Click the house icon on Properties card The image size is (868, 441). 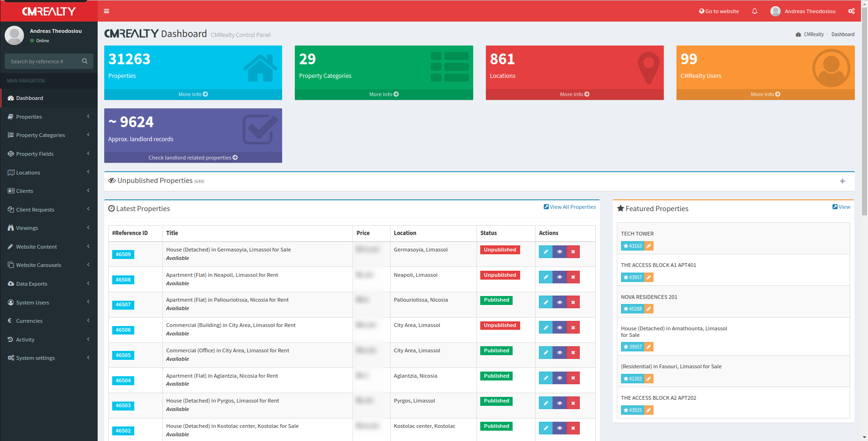click(x=260, y=68)
